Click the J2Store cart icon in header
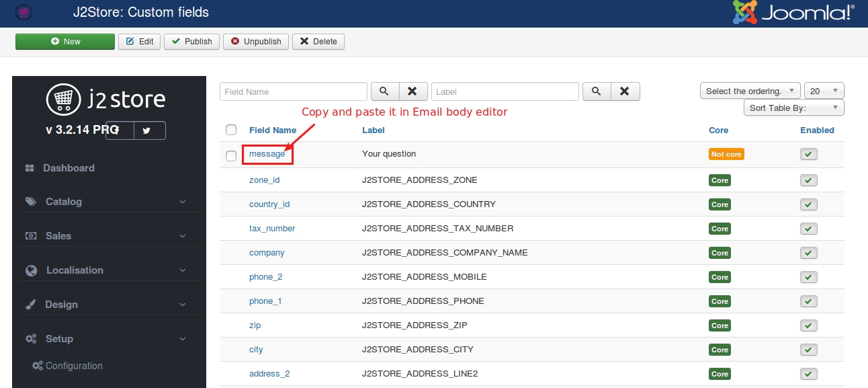Screen dimensions: 868x388 tap(24, 12)
